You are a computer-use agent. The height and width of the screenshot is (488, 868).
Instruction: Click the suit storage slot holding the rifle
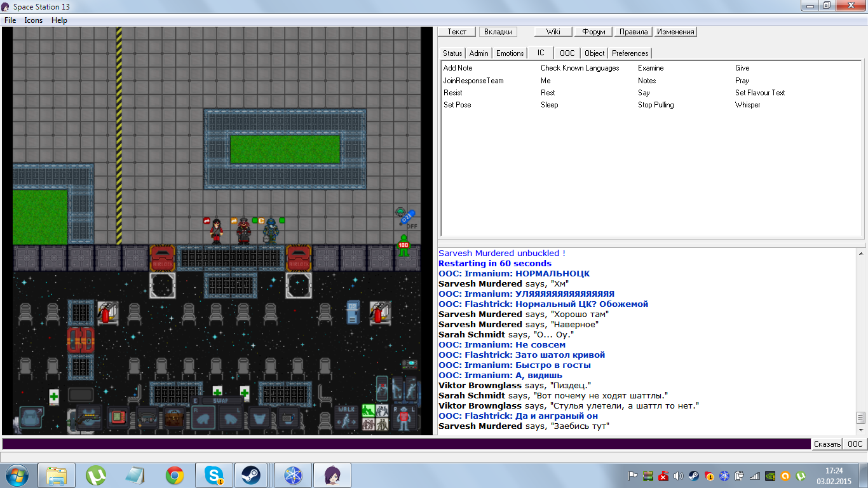tap(89, 417)
